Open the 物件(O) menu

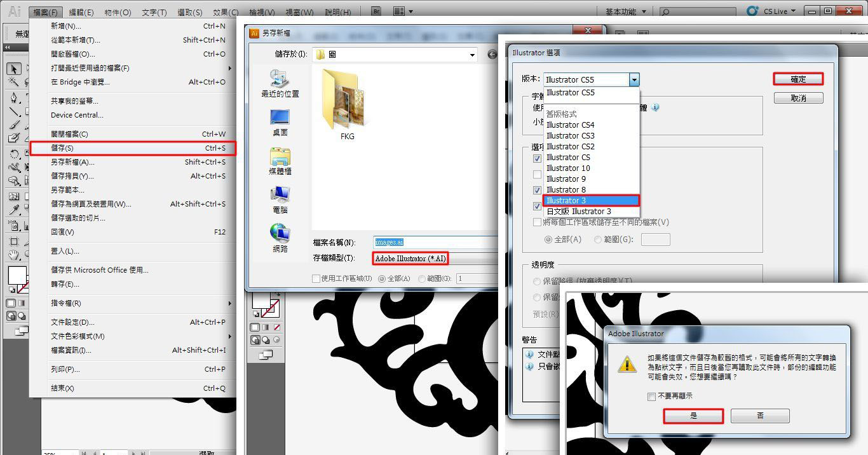coord(118,12)
